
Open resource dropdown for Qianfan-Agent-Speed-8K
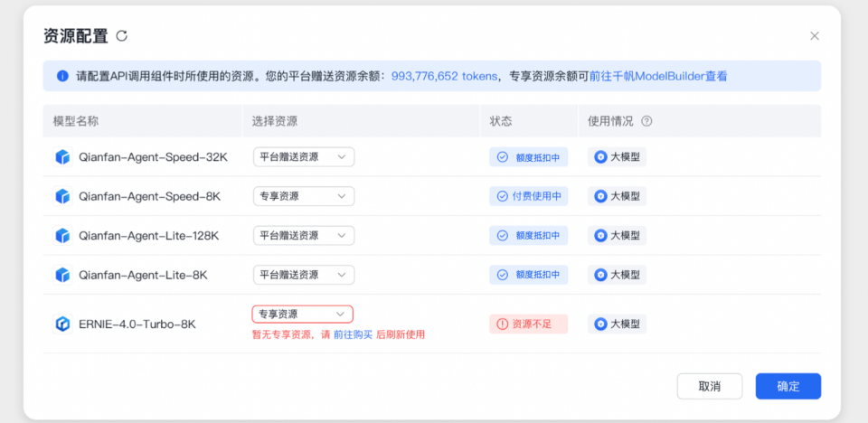coord(304,196)
